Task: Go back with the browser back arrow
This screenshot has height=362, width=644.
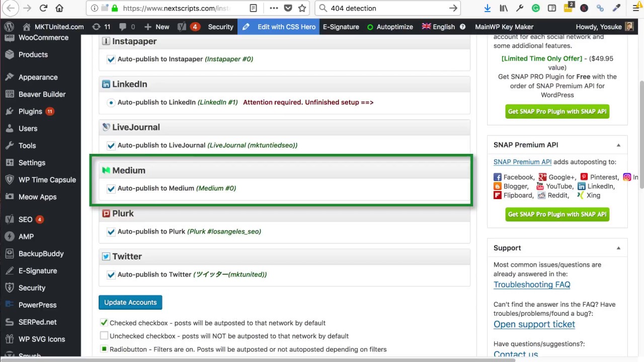Action: [x=11, y=8]
